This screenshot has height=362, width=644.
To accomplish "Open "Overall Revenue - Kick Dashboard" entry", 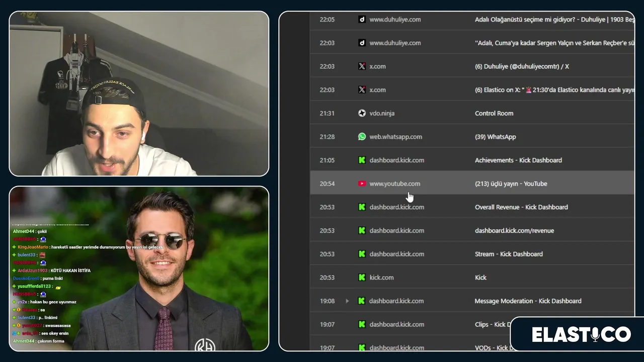I will 521,207.
